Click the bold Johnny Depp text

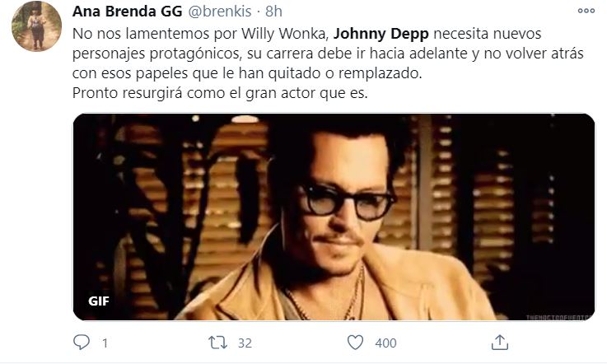[x=381, y=34]
